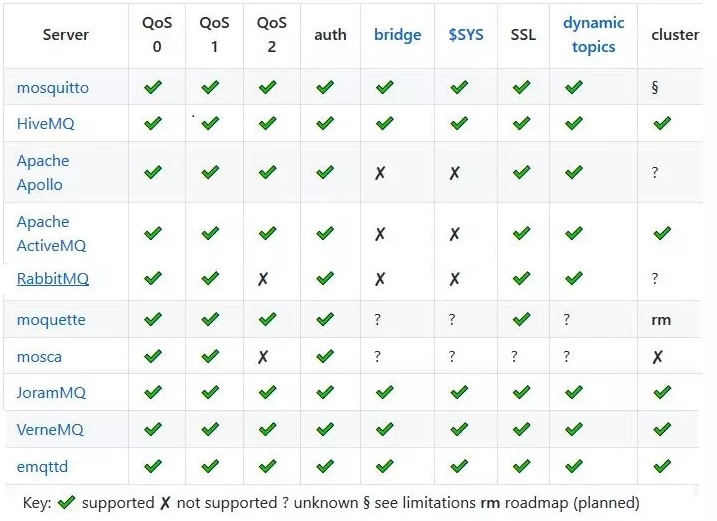
Task: Click mosca's cluster cross mark
Action: [657, 357]
